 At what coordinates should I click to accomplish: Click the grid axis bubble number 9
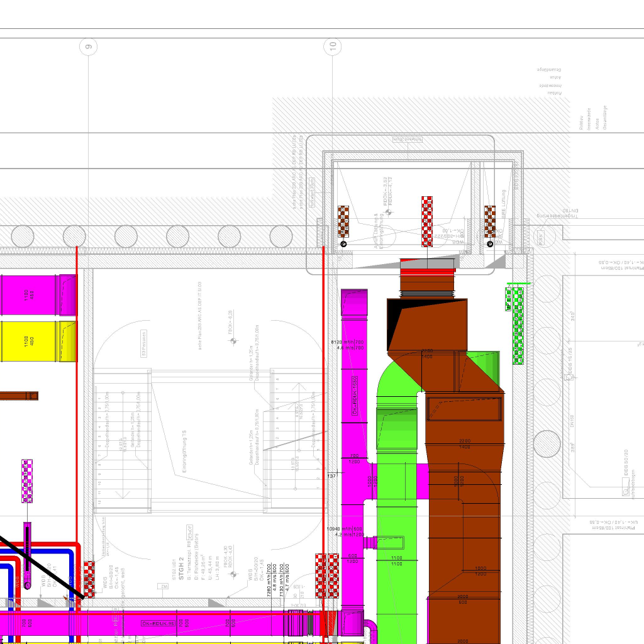click(x=88, y=46)
